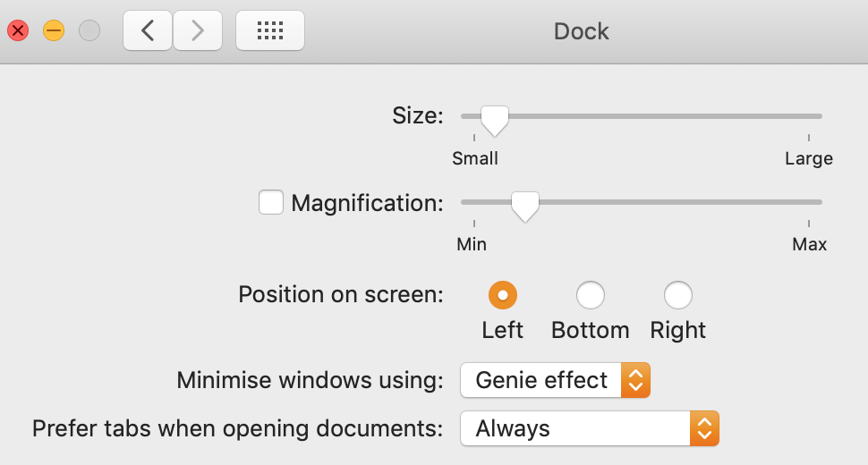Click the Min label under Magnification slider
The image size is (868, 465).
(x=472, y=244)
